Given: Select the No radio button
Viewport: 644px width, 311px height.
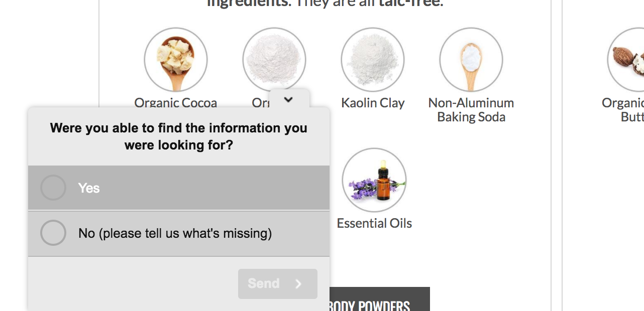Looking at the screenshot, I should tap(53, 233).
